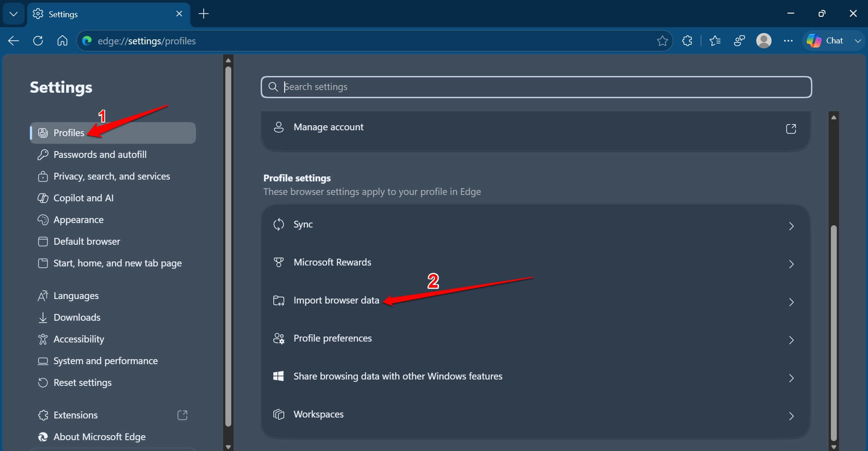868x451 pixels.
Task: Click the Extensions external link icon in sidebar
Action: (x=182, y=415)
